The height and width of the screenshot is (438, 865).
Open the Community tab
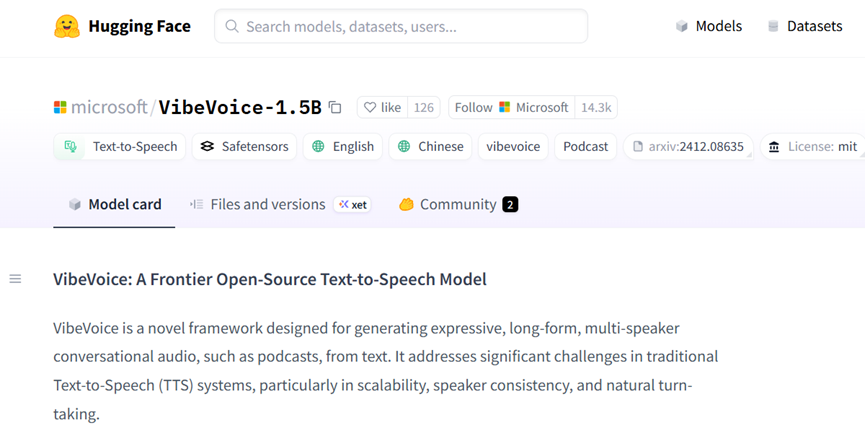pyautogui.click(x=458, y=205)
